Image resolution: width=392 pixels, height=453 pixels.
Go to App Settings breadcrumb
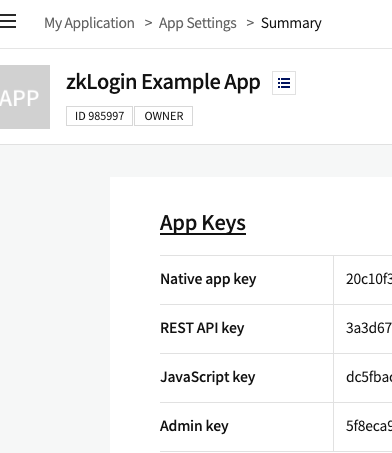point(198,23)
